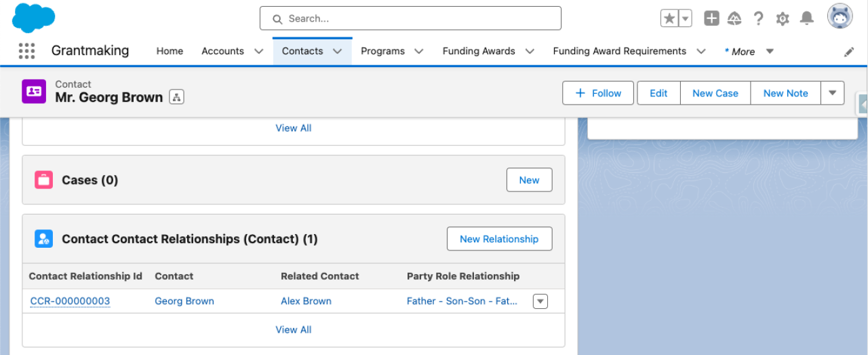
Task: Expand the collapsed right sidebar handle
Action: click(x=863, y=105)
